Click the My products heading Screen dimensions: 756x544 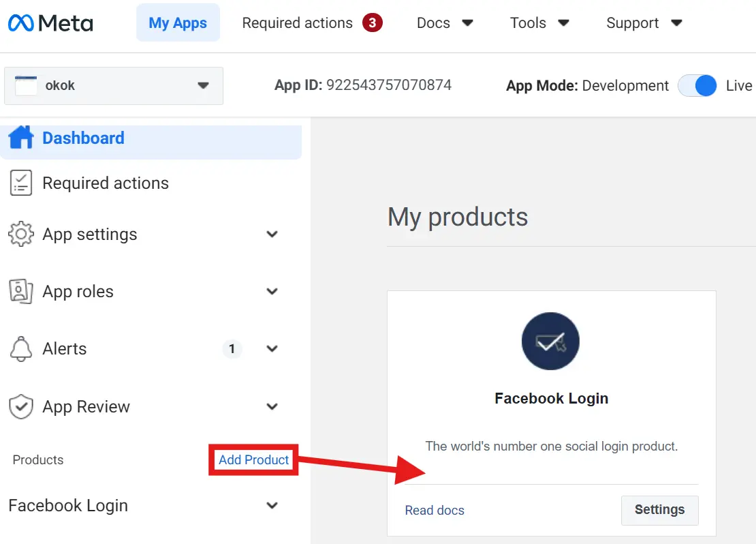458,217
